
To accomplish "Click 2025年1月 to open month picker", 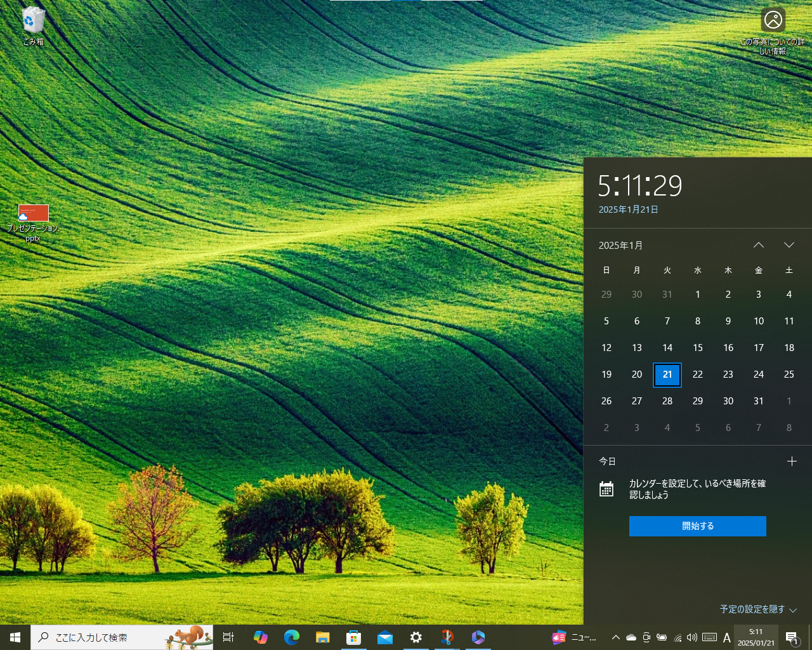I will tap(622, 245).
